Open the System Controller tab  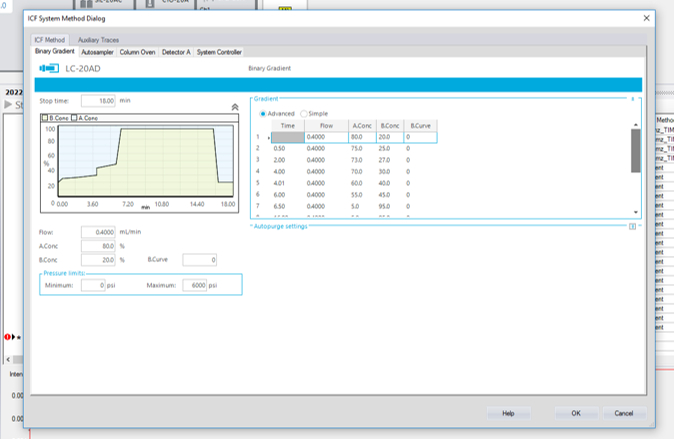click(x=219, y=52)
